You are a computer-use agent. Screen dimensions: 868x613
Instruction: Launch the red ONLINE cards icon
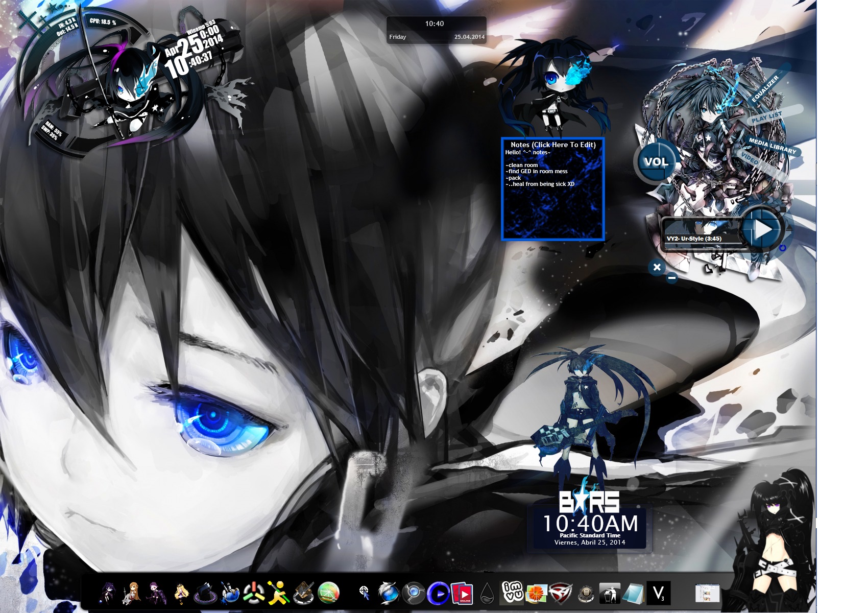pyautogui.click(x=463, y=593)
